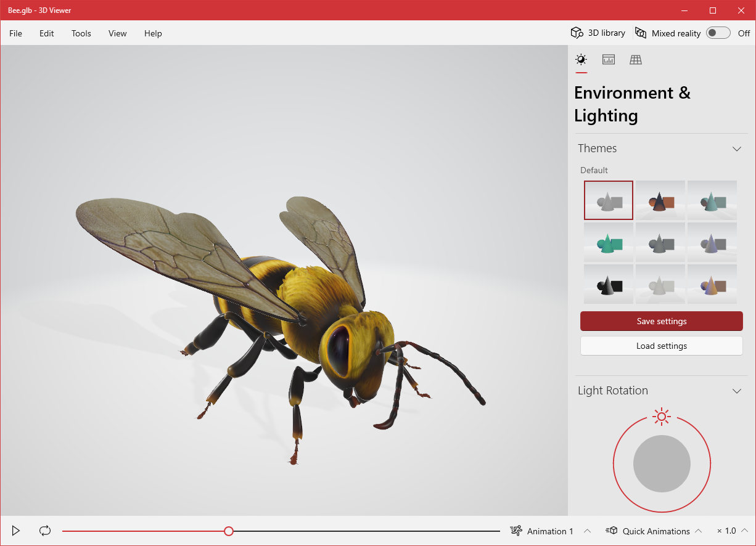Click the animation timeline scrubber handle
This screenshot has height=546, width=756.
(x=229, y=531)
